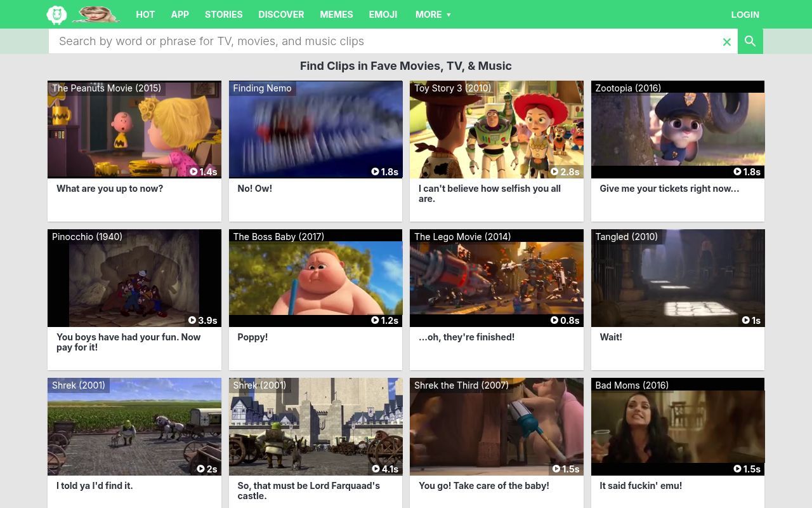The image size is (812, 508).
Task: Click play icon showing 1.2s duration
Action: pos(375,320)
